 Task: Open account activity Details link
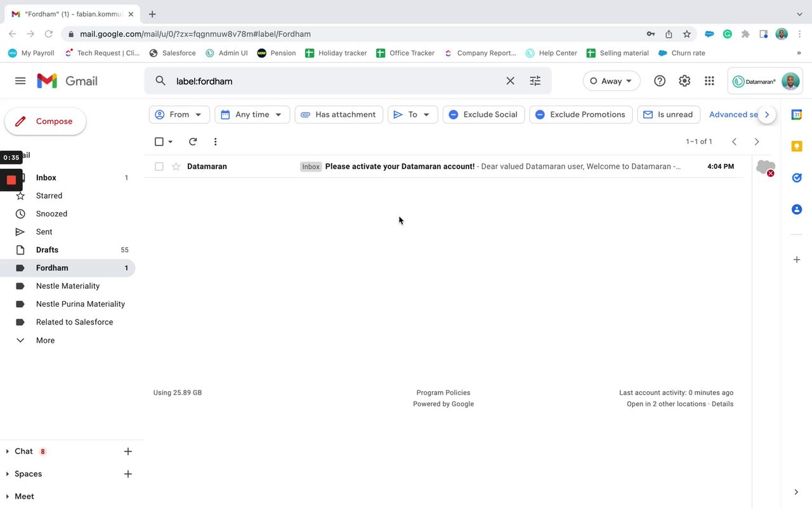(x=723, y=404)
